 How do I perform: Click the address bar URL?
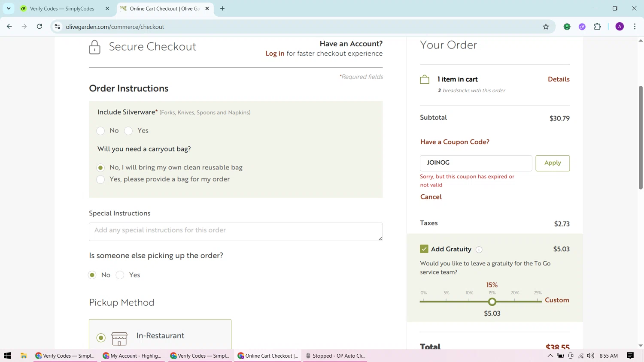115,27
